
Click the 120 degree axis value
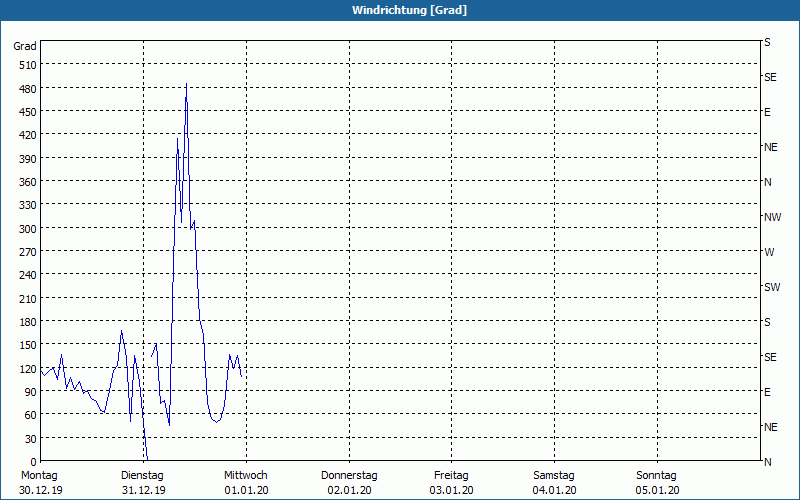[x=28, y=369]
